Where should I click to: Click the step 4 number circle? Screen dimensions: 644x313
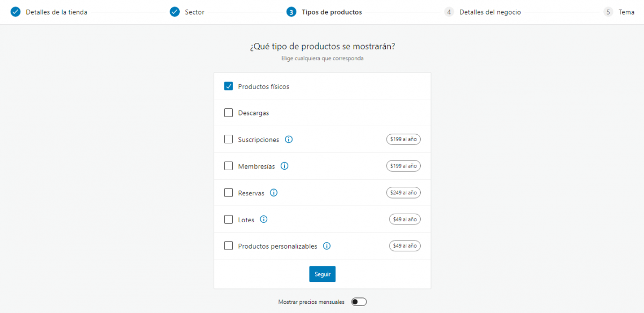[x=449, y=12]
